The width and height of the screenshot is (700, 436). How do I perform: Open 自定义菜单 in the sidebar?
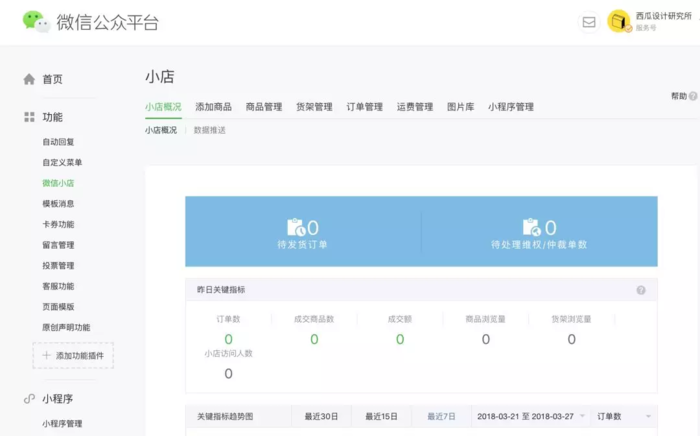point(62,162)
